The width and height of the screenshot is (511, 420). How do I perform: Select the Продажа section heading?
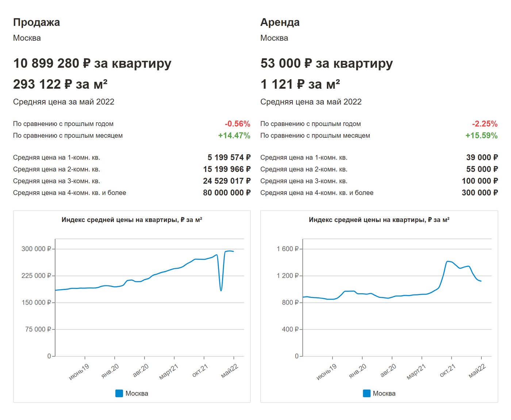[36, 22]
